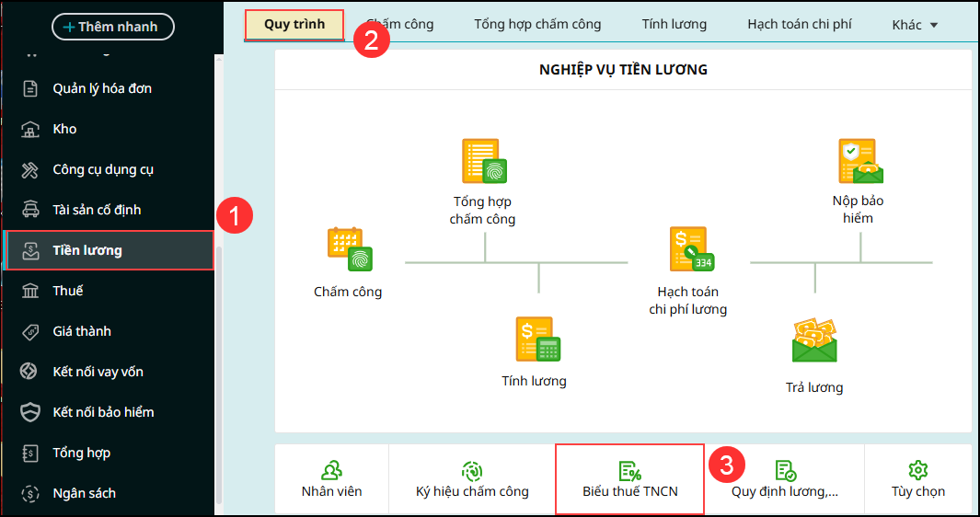Image resolution: width=980 pixels, height=517 pixels.
Task: Open the Tính lương calculator icon
Action: pyautogui.click(x=538, y=339)
